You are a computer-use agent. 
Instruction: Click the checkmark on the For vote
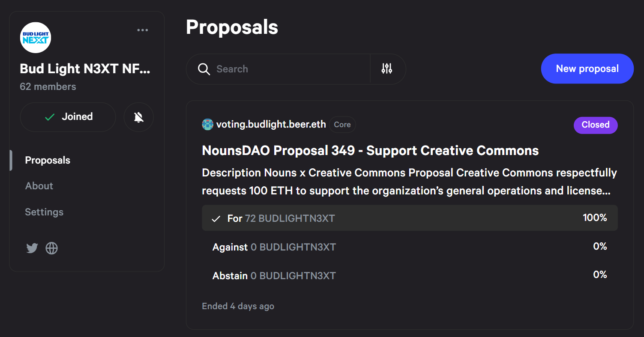(216, 219)
